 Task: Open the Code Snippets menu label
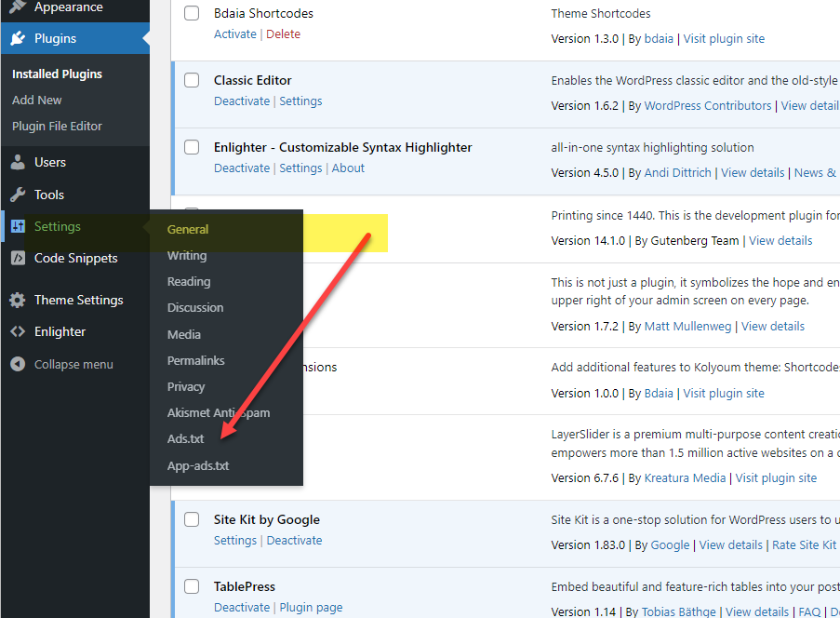pyautogui.click(x=75, y=259)
